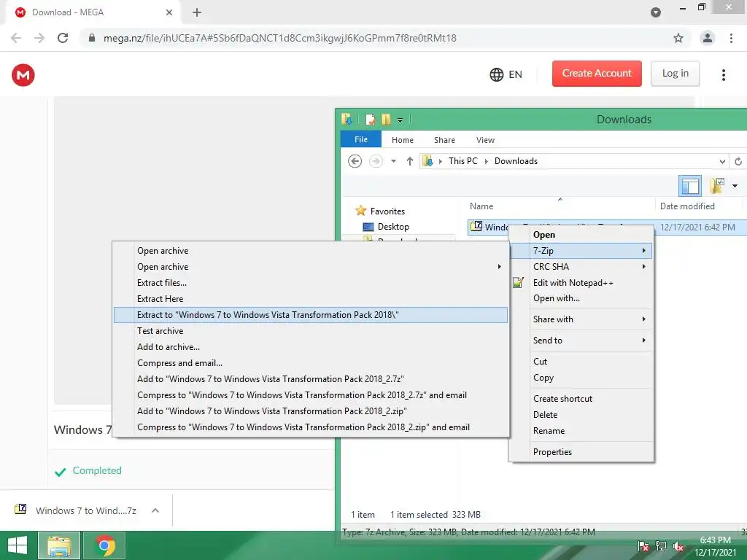
Task: Click downloaded Windows 7 to Wind....7z item
Action: (x=76, y=510)
